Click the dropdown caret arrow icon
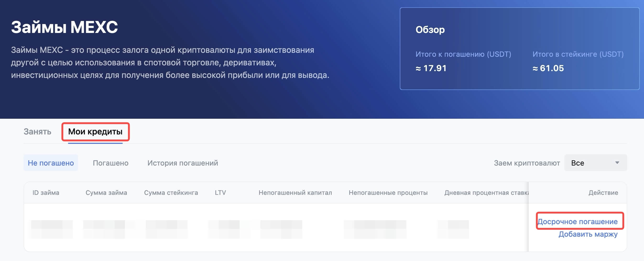 click(617, 163)
